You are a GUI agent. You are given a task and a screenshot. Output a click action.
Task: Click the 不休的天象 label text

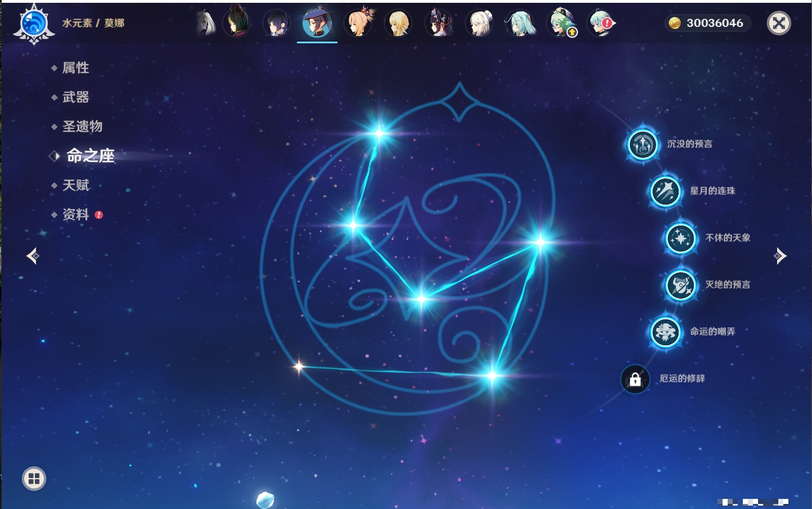coord(728,238)
